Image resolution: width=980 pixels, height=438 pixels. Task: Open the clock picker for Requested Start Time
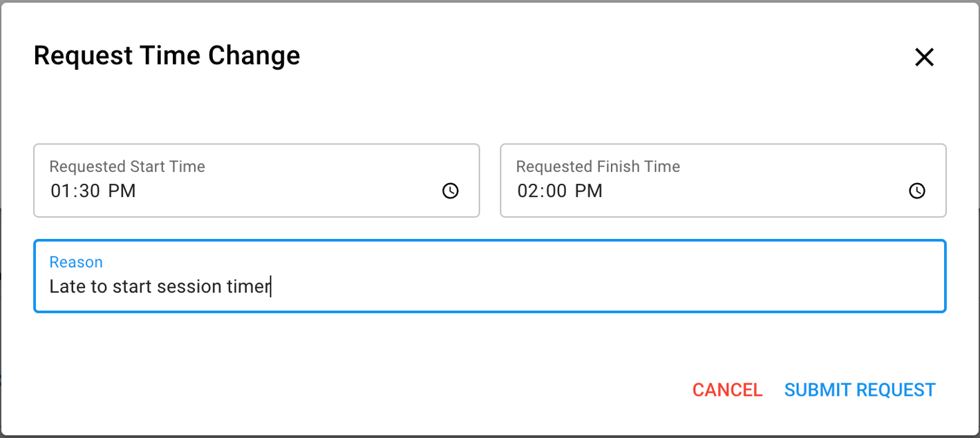point(450,191)
